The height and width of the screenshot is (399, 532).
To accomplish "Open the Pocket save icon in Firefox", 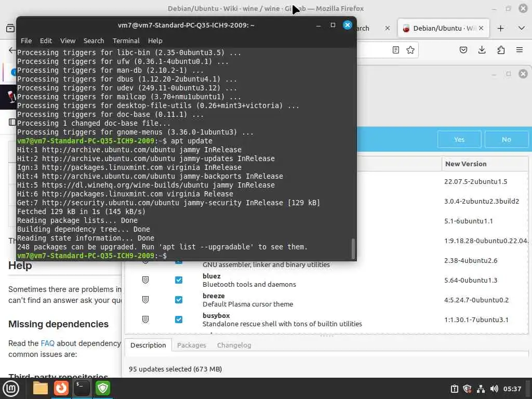I will tap(463, 50).
